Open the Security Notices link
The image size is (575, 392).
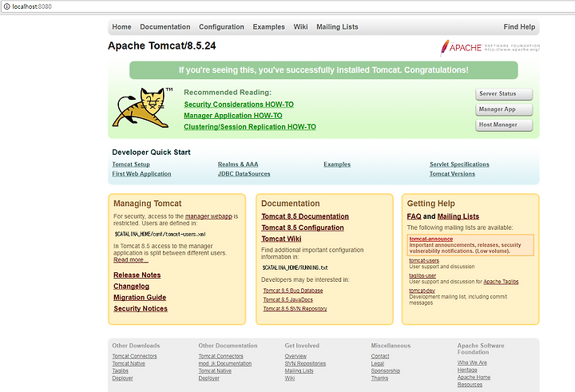point(141,309)
